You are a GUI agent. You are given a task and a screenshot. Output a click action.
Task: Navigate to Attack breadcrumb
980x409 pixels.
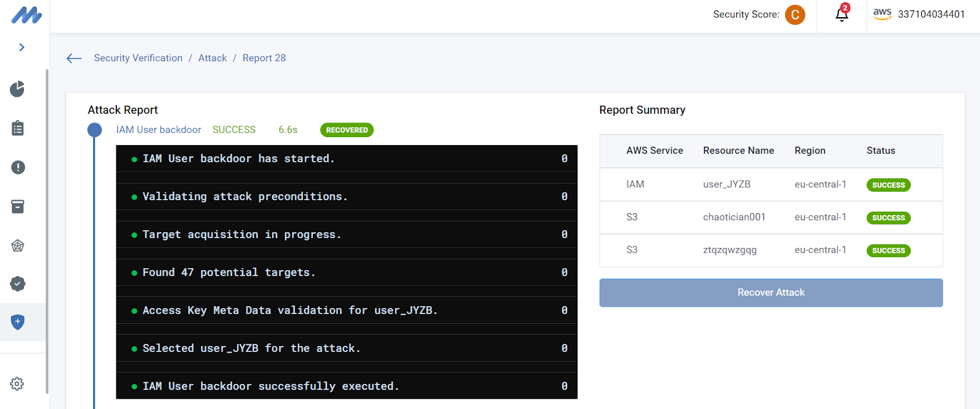(213, 58)
